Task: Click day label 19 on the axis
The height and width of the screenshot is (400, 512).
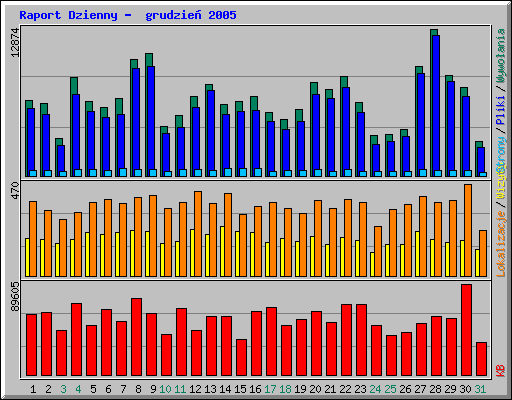Action: tap(300, 389)
